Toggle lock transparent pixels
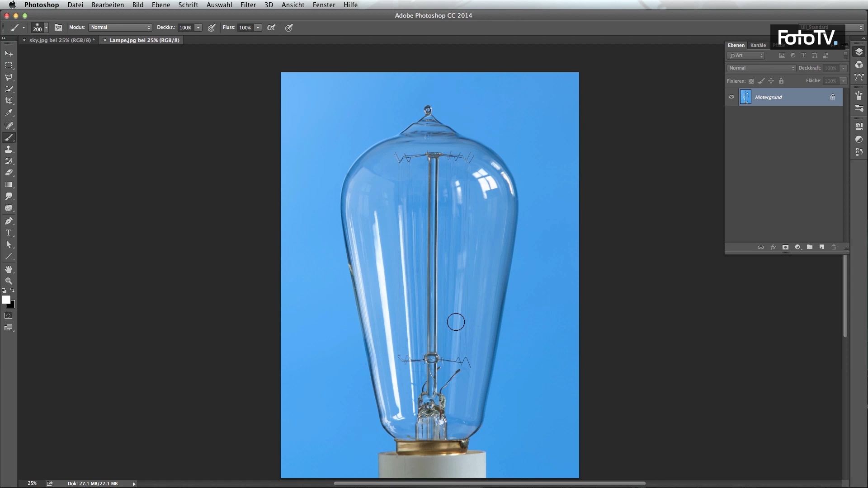This screenshot has width=868, height=488. pos(751,81)
